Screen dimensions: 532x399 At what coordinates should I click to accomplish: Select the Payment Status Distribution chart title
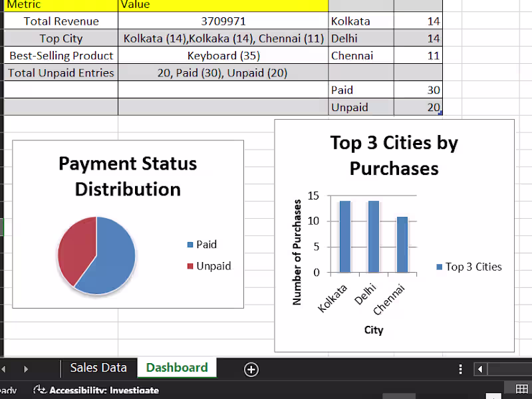click(x=127, y=176)
